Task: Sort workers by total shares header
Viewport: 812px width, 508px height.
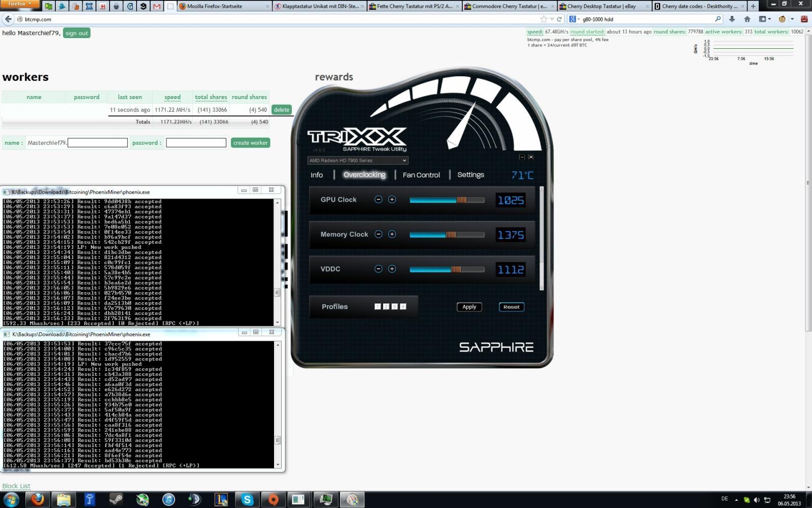Action: 211,97
